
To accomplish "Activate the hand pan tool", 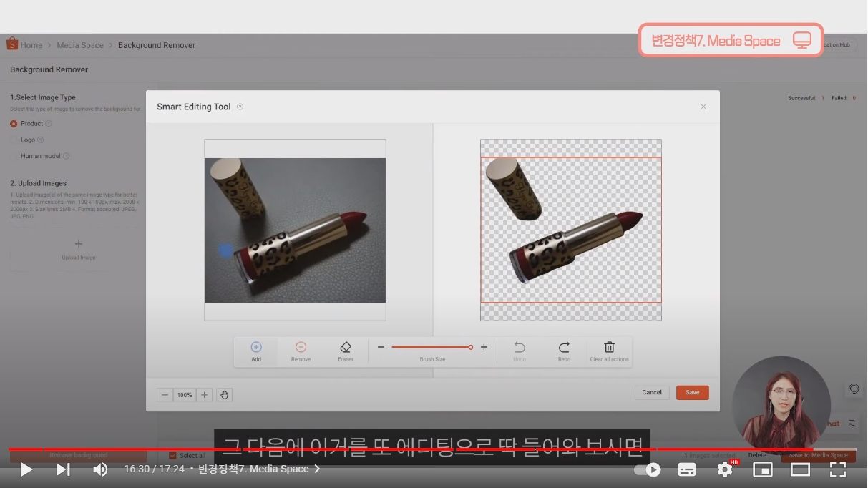I will pyautogui.click(x=224, y=395).
